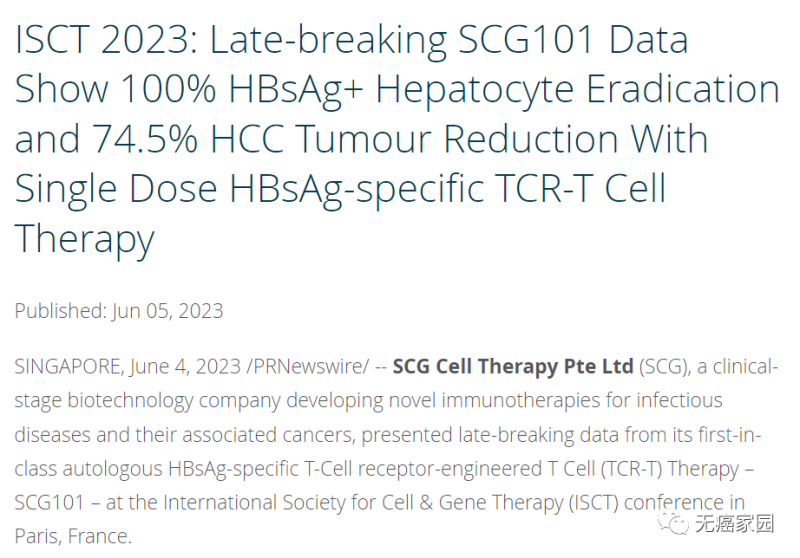The height and width of the screenshot is (558, 800).
Task: Click the word "immunotherapies" in the paragraph
Action: tap(520, 401)
